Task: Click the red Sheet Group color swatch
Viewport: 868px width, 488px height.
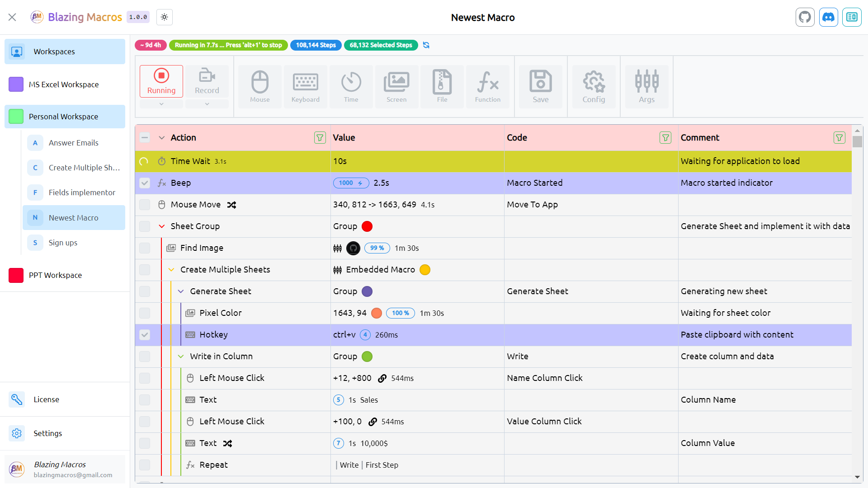Action: 367,226
